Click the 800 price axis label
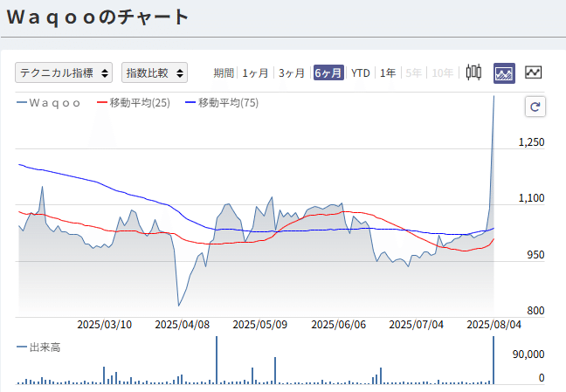This screenshot has height=392, width=566. coord(535,311)
